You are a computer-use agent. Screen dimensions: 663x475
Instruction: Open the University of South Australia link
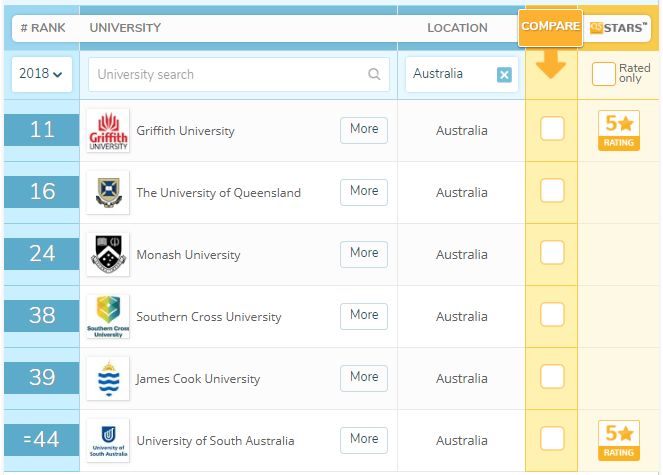215,441
